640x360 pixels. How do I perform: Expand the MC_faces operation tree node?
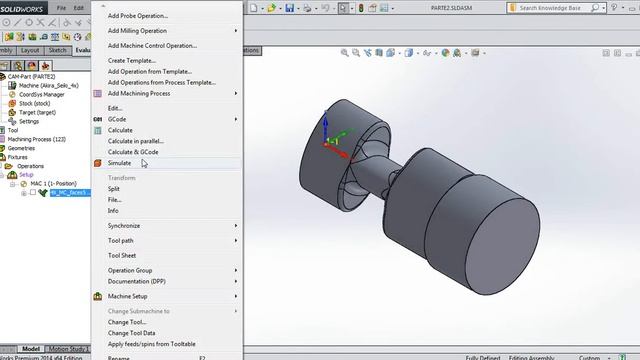click(x=24, y=193)
